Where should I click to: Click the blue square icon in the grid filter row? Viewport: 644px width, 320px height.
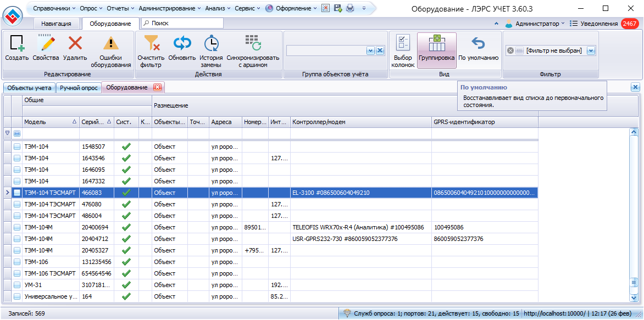coord(17,133)
